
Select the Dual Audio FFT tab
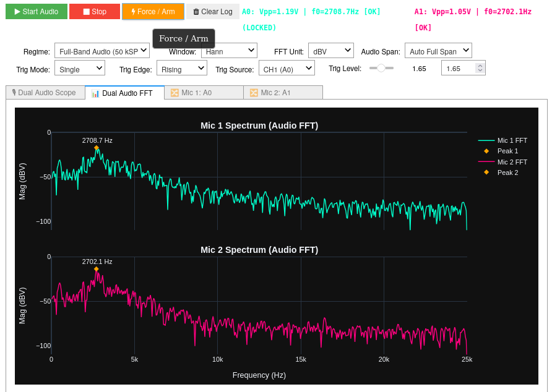[x=124, y=93]
